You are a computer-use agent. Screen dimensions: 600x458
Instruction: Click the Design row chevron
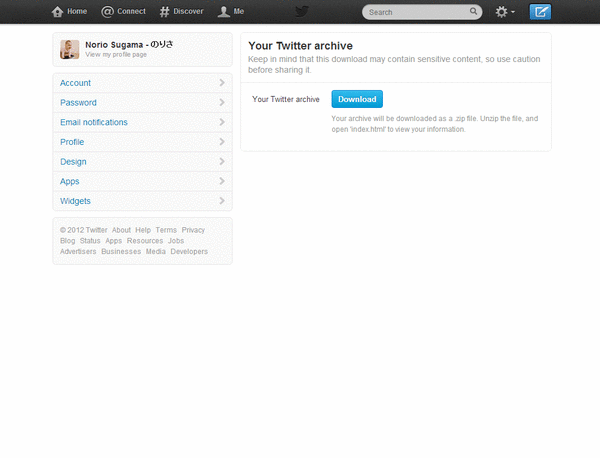coord(222,161)
